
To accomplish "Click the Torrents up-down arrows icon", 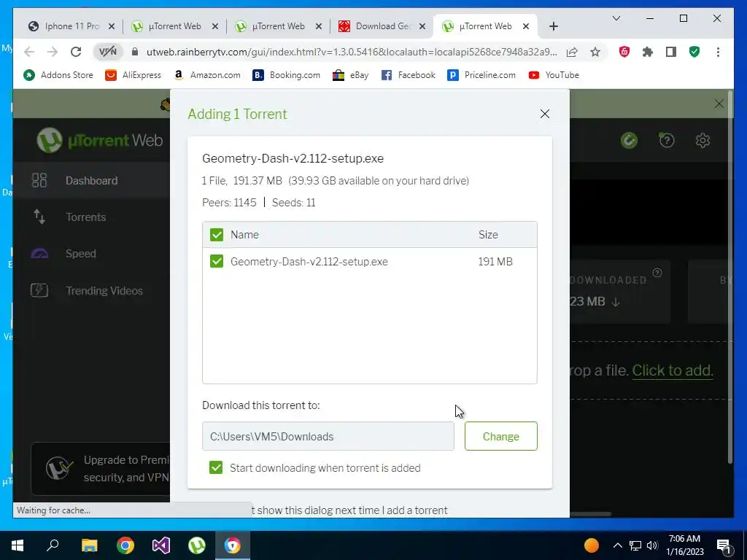I will click(39, 217).
